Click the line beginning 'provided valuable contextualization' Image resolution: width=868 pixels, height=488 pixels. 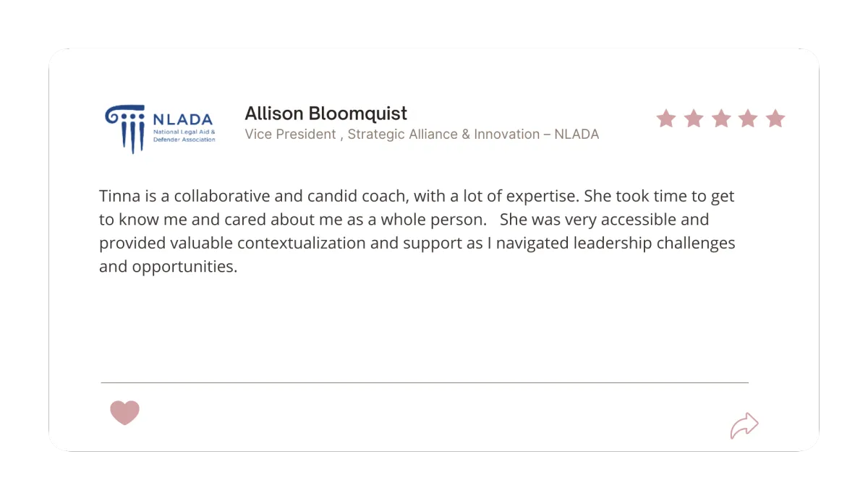pos(417,243)
